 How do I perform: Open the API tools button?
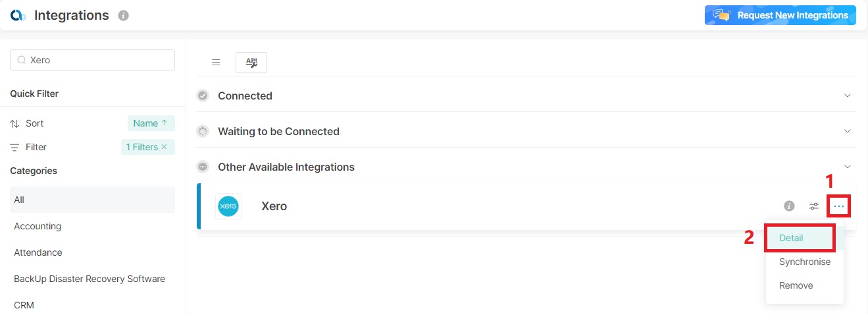click(x=251, y=62)
